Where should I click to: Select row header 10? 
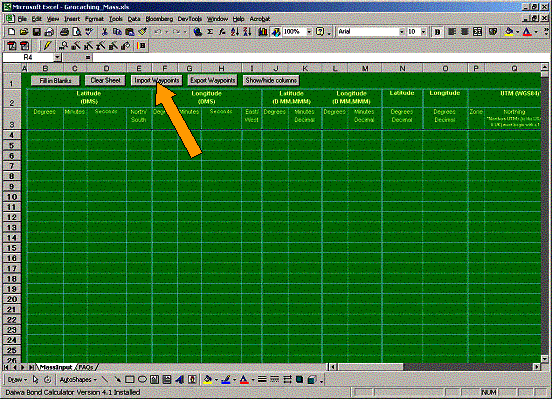pos(12,197)
